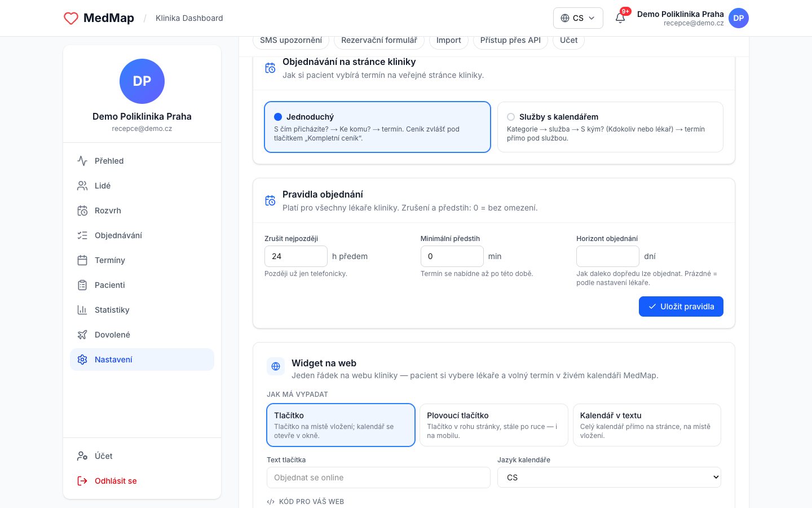The width and height of the screenshot is (812, 508).
Task: Click the code icon beside Kód pro váš web
Action: (271, 502)
